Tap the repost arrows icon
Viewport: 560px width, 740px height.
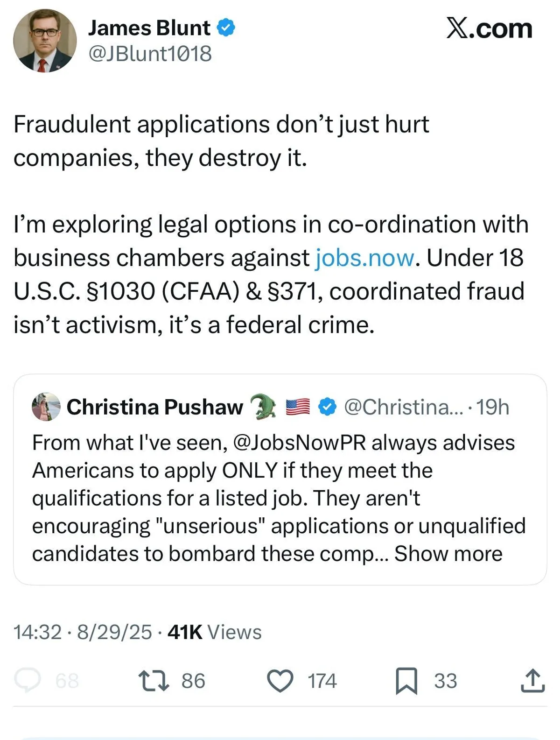(x=154, y=680)
